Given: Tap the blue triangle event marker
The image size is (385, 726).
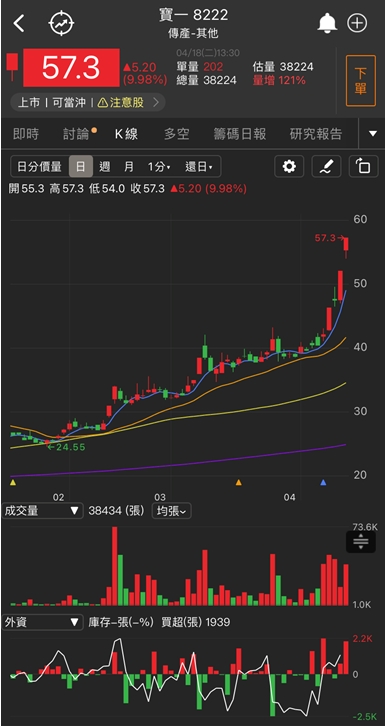Looking at the screenshot, I should pos(323,482).
